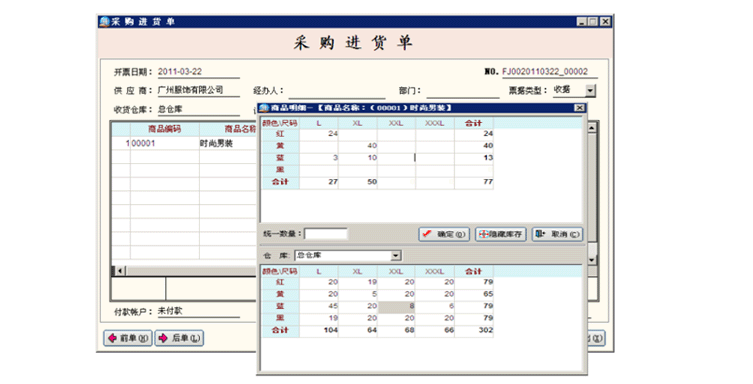Click upper grid XL total 50
Image resolution: width=753 pixels, height=384 pixels.
click(358, 182)
